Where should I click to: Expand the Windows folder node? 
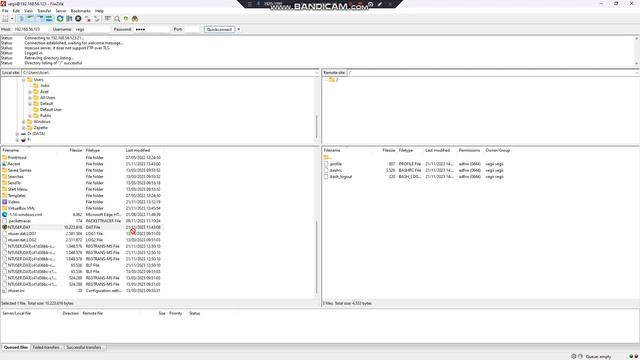coord(24,122)
